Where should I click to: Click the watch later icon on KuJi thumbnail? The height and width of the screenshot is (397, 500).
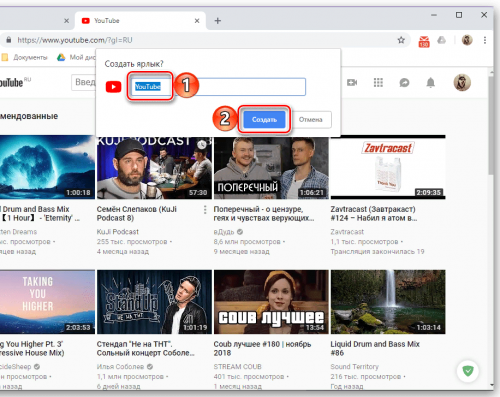click(x=202, y=145)
